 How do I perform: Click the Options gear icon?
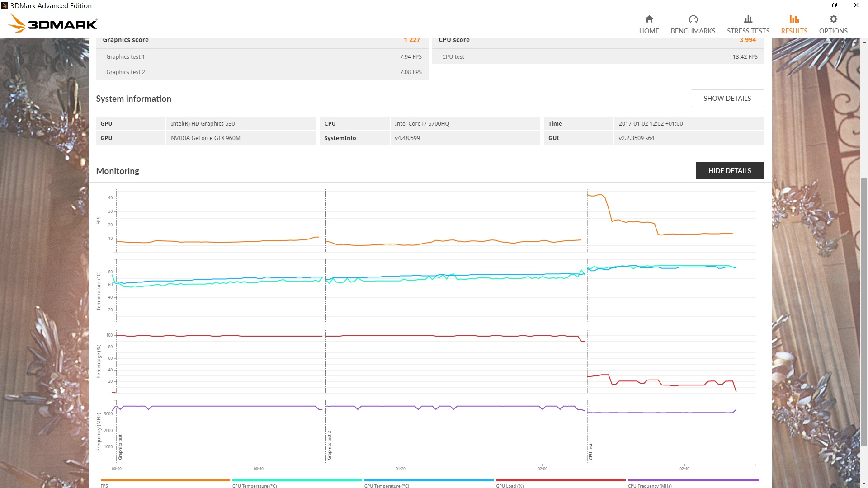(833, 19)
